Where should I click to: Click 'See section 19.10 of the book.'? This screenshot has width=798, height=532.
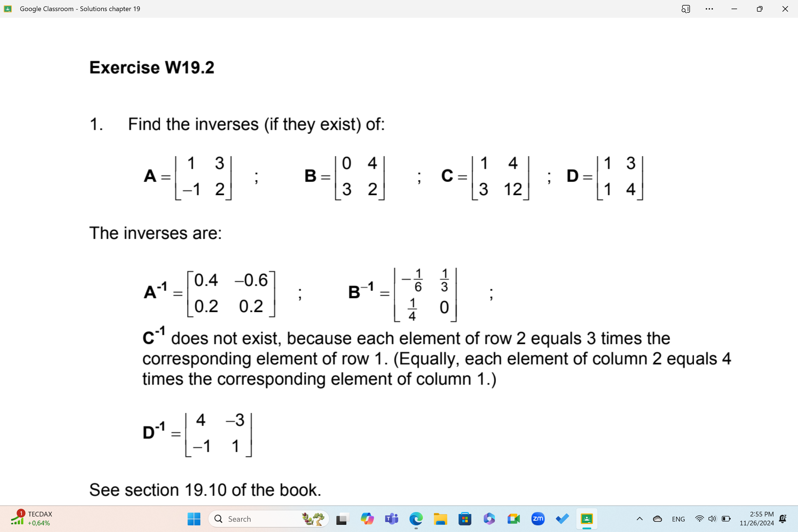click(x=205, y=490)
